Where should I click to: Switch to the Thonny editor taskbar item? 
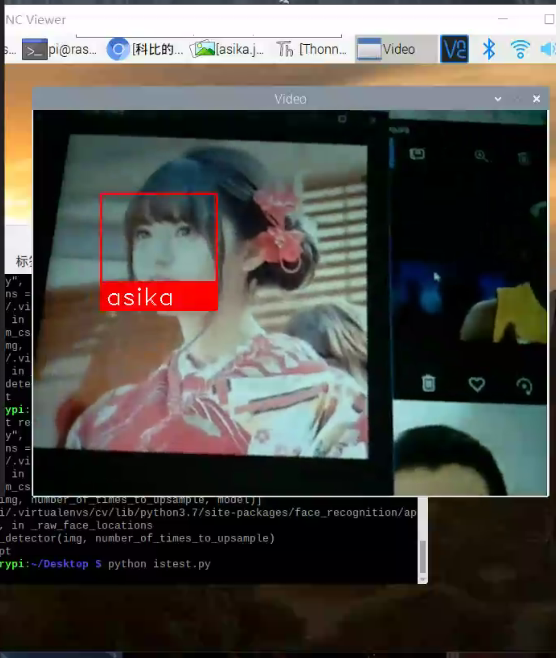pyautogui.click(x=311, y=50)
